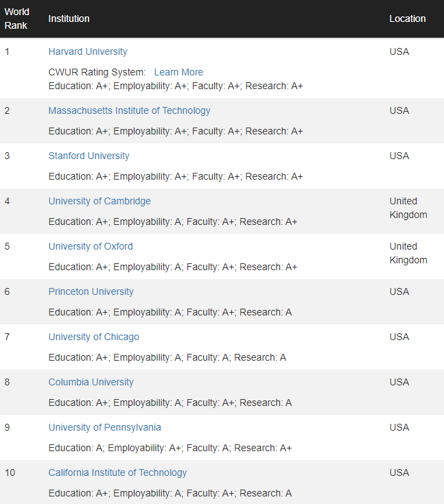Click the USA location in Harvard's row
The image size is (444, 504).
pyautogui.click(x=399, y=51)
